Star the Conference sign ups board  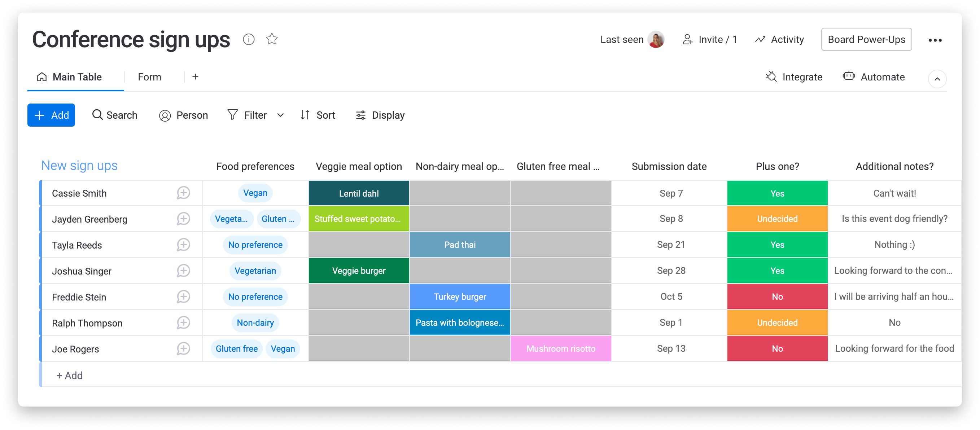272,39
